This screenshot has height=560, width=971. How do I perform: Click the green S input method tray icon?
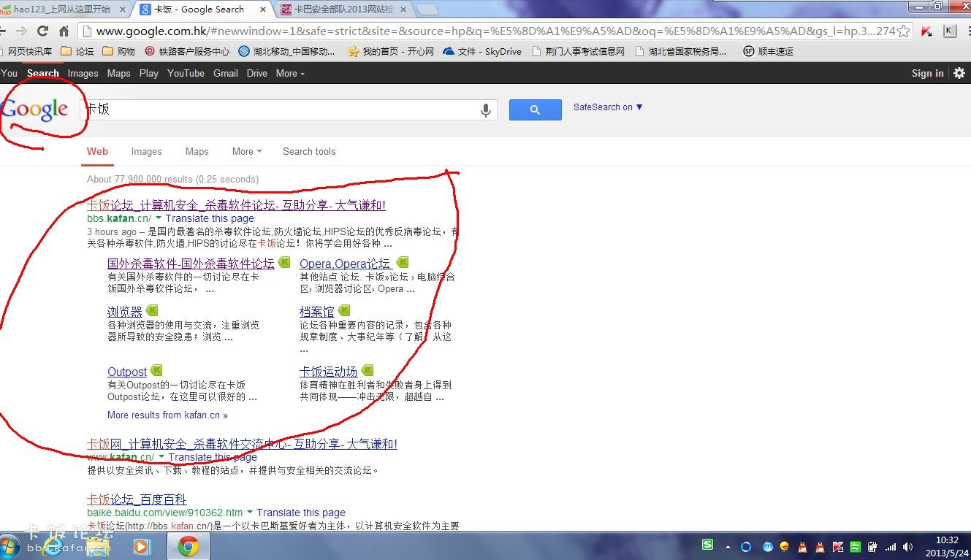707,545
